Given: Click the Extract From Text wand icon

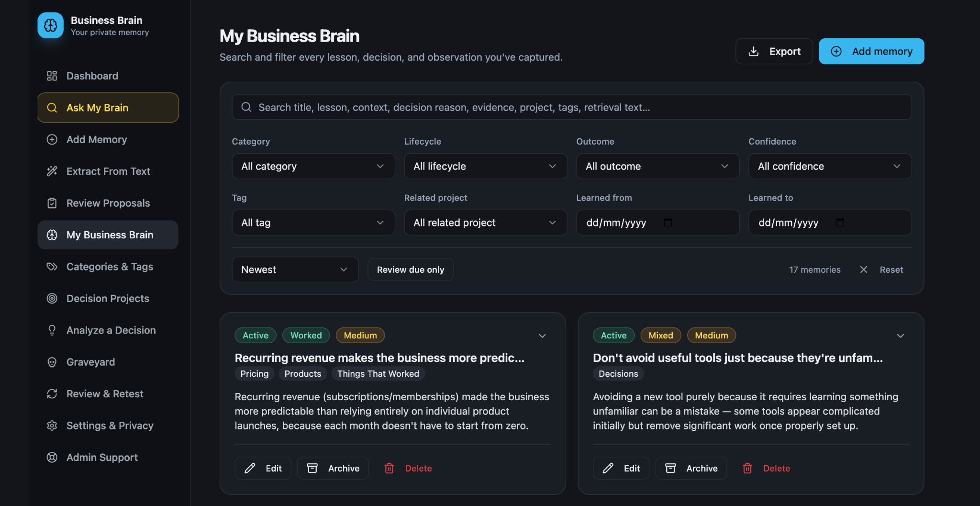Looking at the screenshot, I should click(52, 171).
